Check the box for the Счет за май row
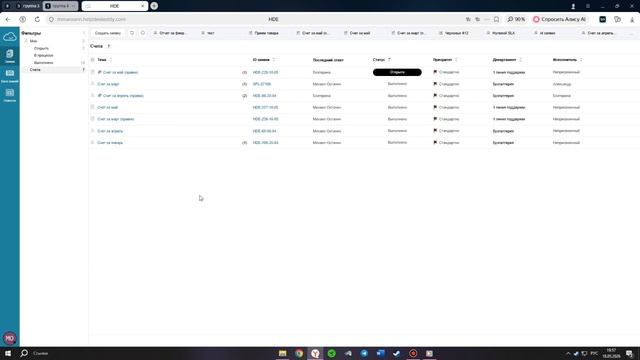The height and width of the screenshot is (360, 640). (x=92, y=107)
